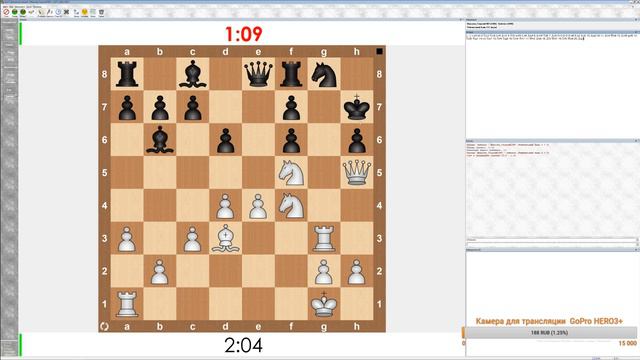Screen dimensions: 640x360
Task: Select the white queen on h5
Action: [357, 172]
